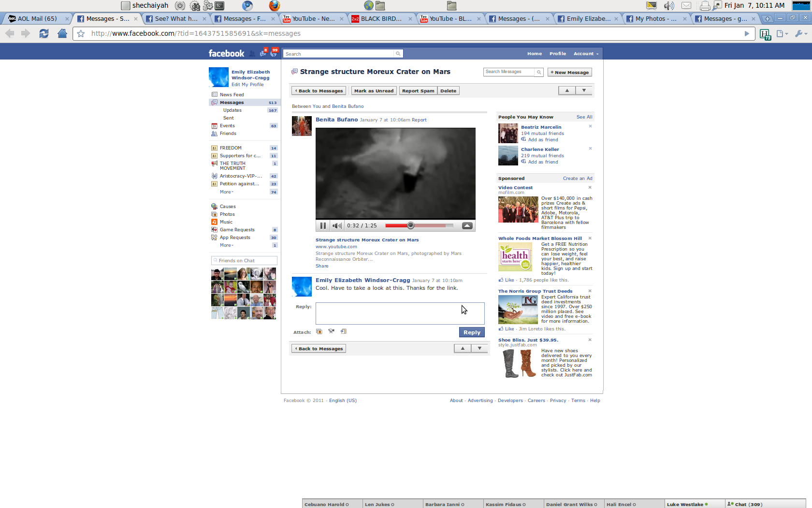Close the Video Contest ad

pyautogui.click(x=590, y=187)
